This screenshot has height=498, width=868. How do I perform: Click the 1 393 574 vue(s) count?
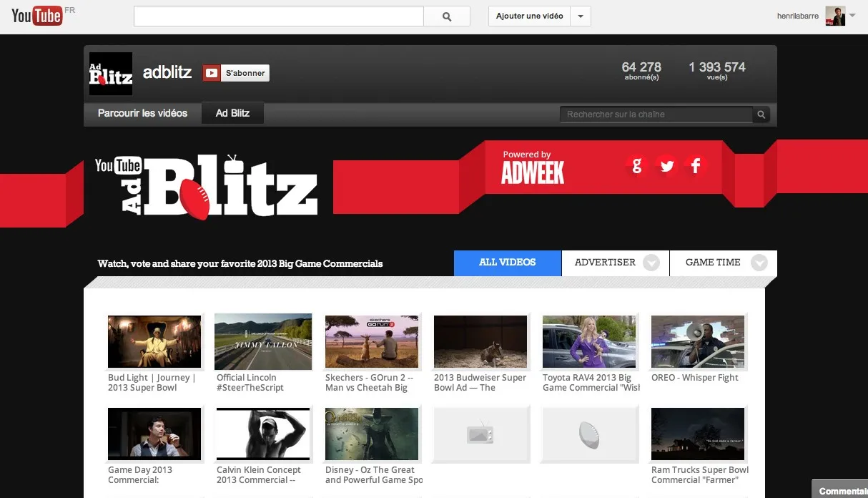[717, 70]
